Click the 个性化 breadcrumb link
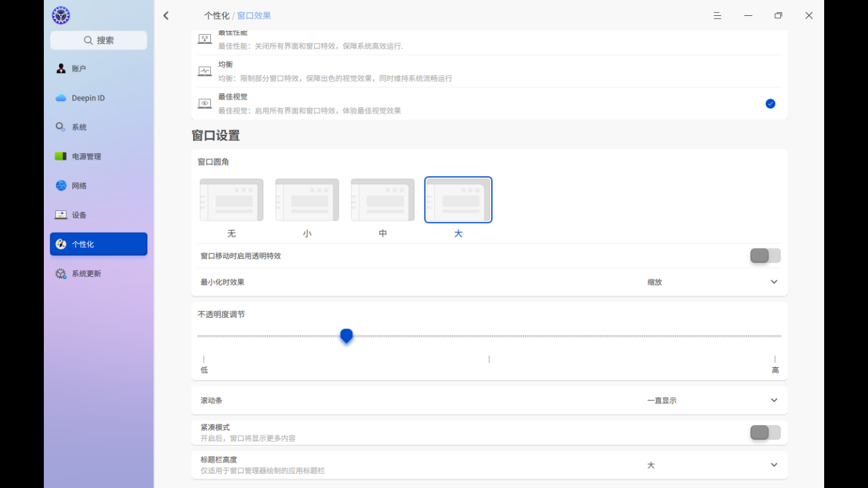The image size is (868, 488). point(217,15)
